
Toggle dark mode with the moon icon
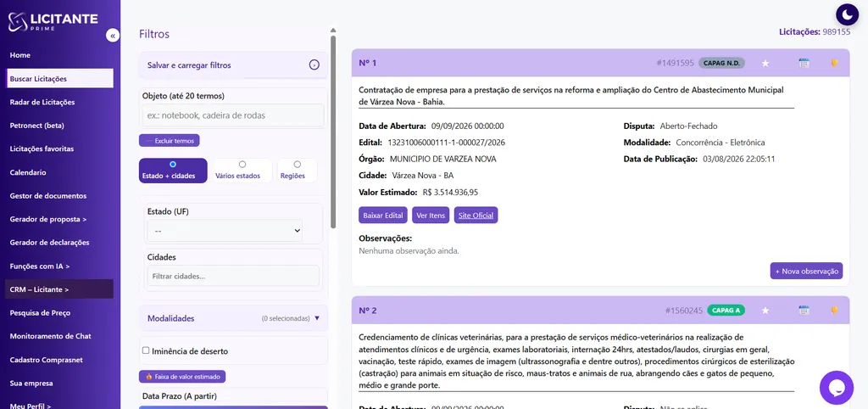847,14
